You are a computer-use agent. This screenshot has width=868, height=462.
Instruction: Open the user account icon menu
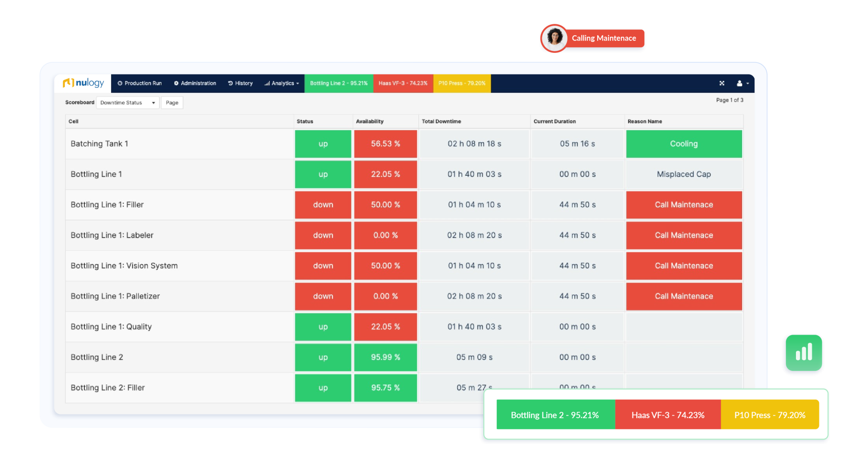(740, 83)
